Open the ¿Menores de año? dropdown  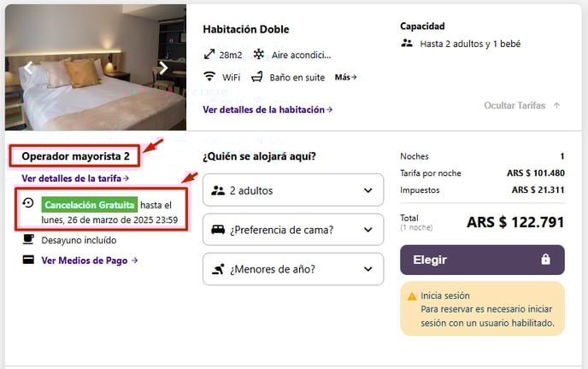pos(293,269)
